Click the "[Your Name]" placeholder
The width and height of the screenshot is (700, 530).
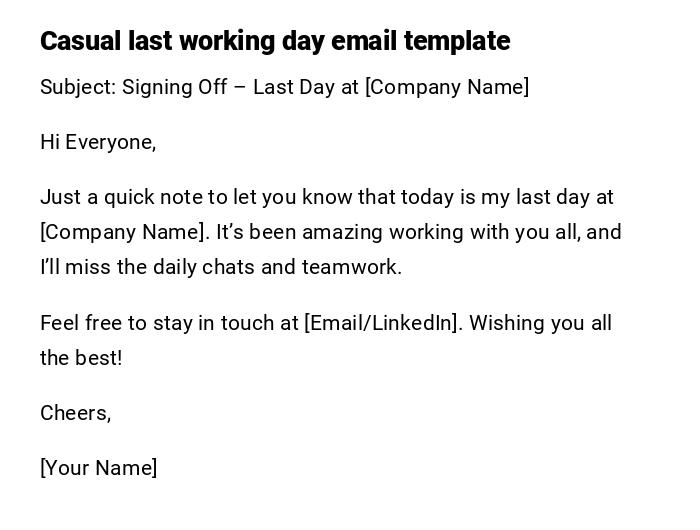pos(99,468)
